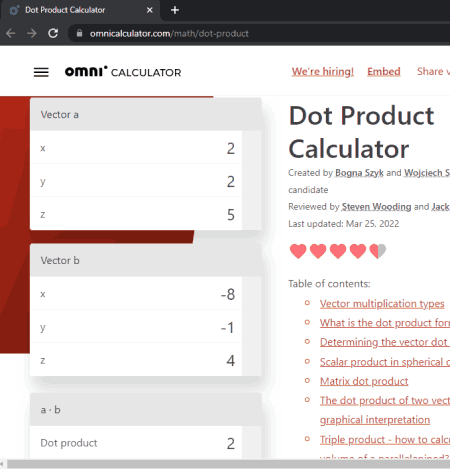Click the Vector a section header
Image resolution: width=450 pixels, height=469 pixels.
coord(146,114)
